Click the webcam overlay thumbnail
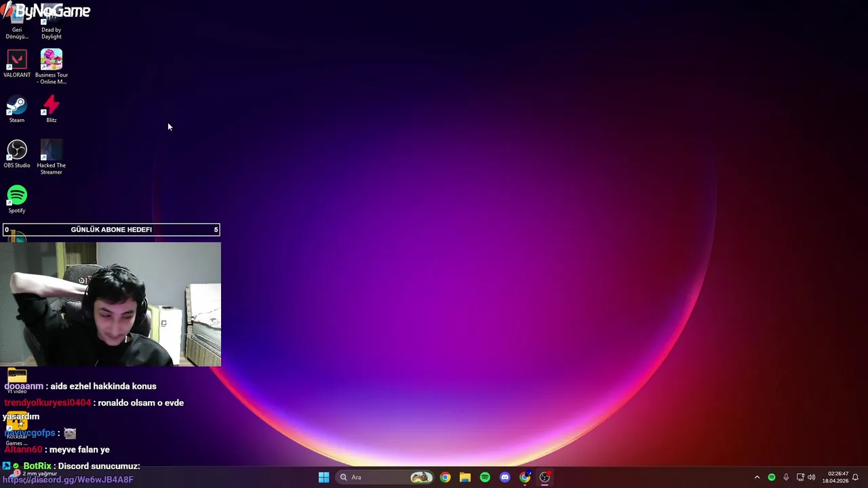Viewport: 868px width, 488px height. 111,304
